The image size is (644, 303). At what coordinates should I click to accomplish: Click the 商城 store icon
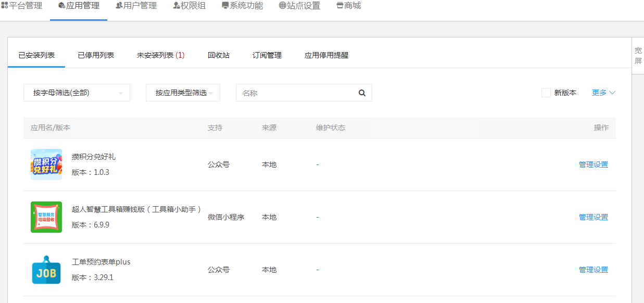coord(340,6)
